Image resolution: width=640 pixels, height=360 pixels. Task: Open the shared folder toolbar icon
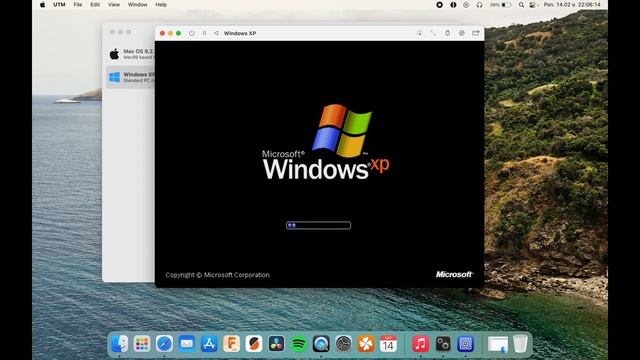(x=476, y=33)
